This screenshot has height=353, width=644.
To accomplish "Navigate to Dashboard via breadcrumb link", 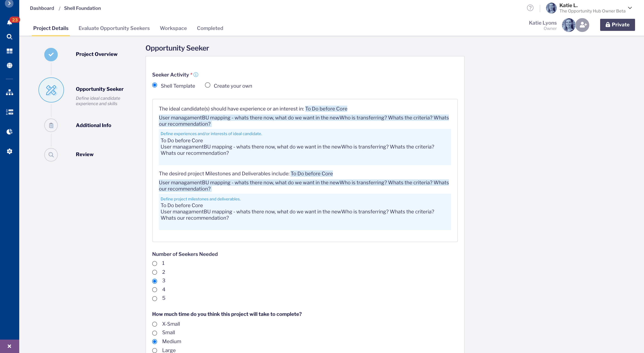I will [x=42, y=8].
